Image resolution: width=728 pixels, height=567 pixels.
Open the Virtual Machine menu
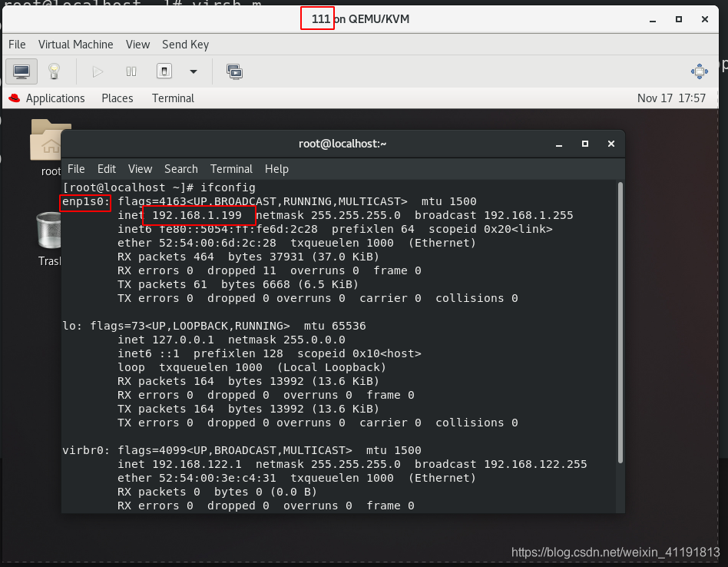point(76,45)
